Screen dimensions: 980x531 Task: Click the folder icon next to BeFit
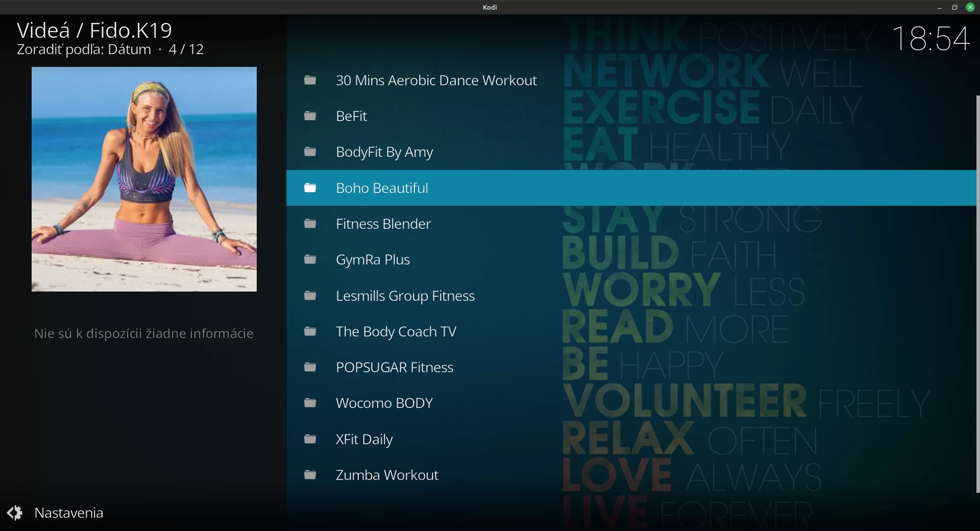coord(310,116)
